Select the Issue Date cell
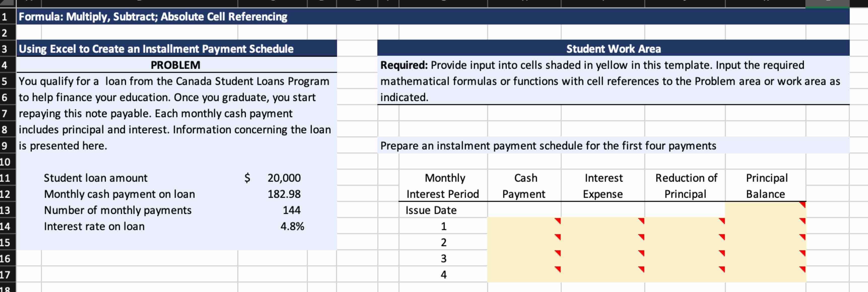The height and width of the screenshot is (292, 868). [431, 210]
